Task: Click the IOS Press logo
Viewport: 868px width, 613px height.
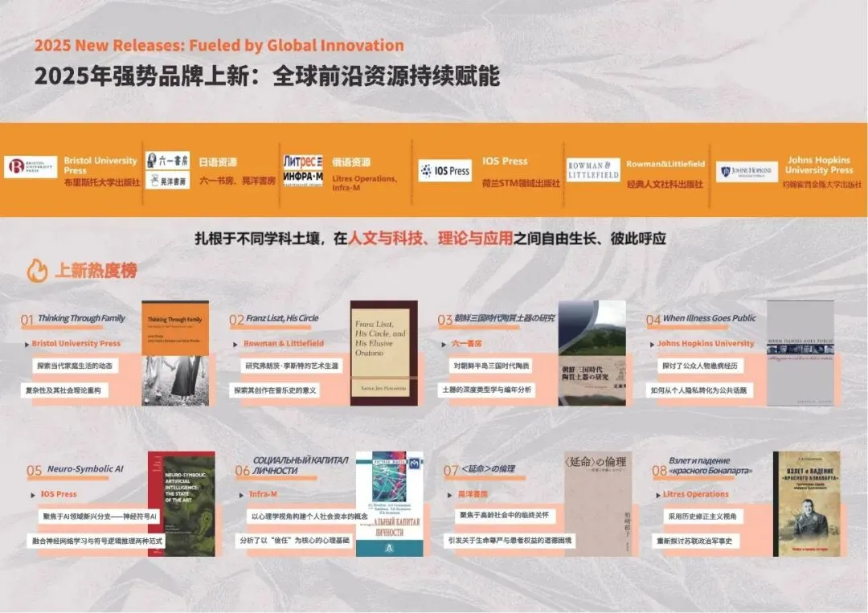Action: click(x=445, y=171)
